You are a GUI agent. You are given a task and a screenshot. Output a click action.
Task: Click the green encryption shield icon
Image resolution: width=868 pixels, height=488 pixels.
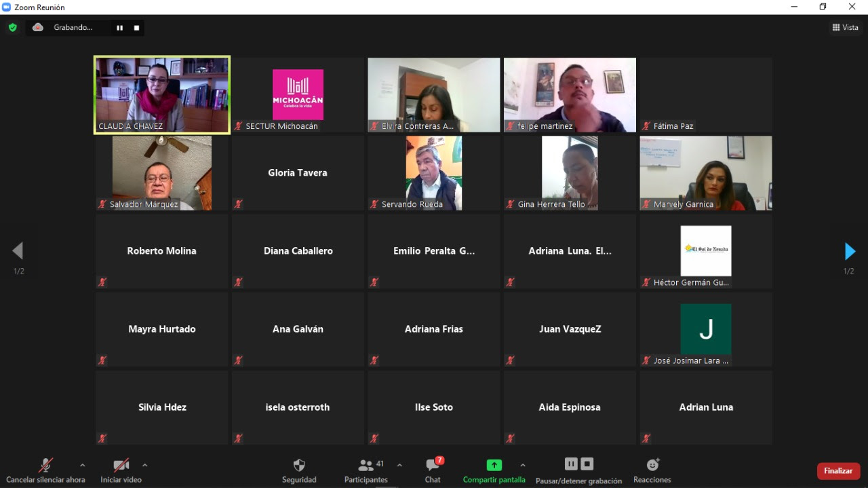coord(12,28)
